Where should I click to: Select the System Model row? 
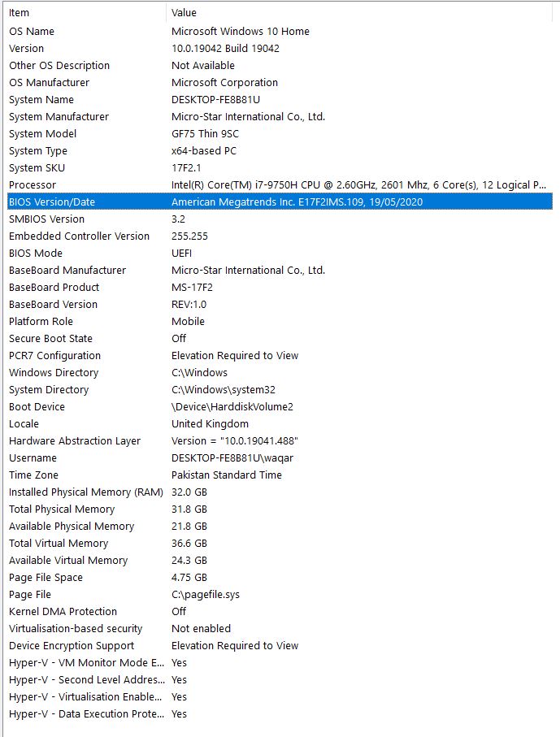click(280, 134)
